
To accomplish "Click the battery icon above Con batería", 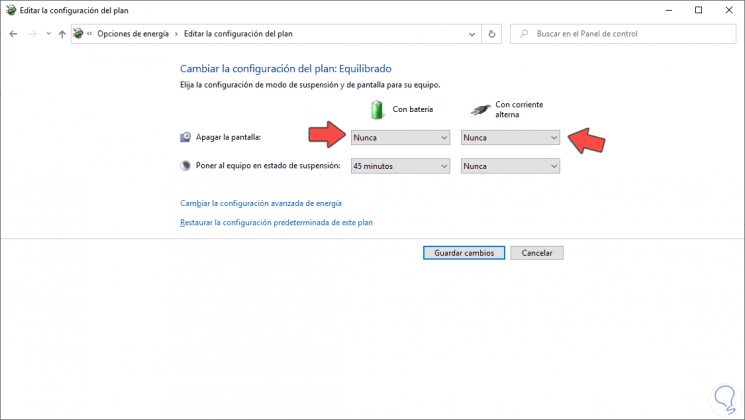I will point(377,109).
